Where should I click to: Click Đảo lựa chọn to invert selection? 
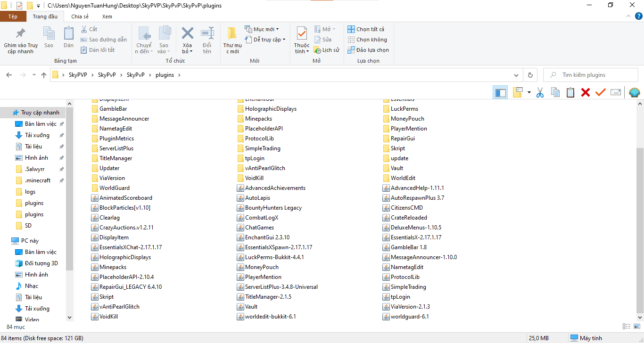pyautogui.click(x=368, y=50)
